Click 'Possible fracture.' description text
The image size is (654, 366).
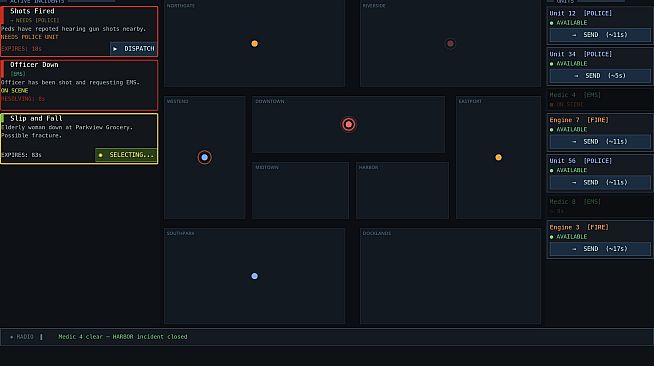pos(31,135)
